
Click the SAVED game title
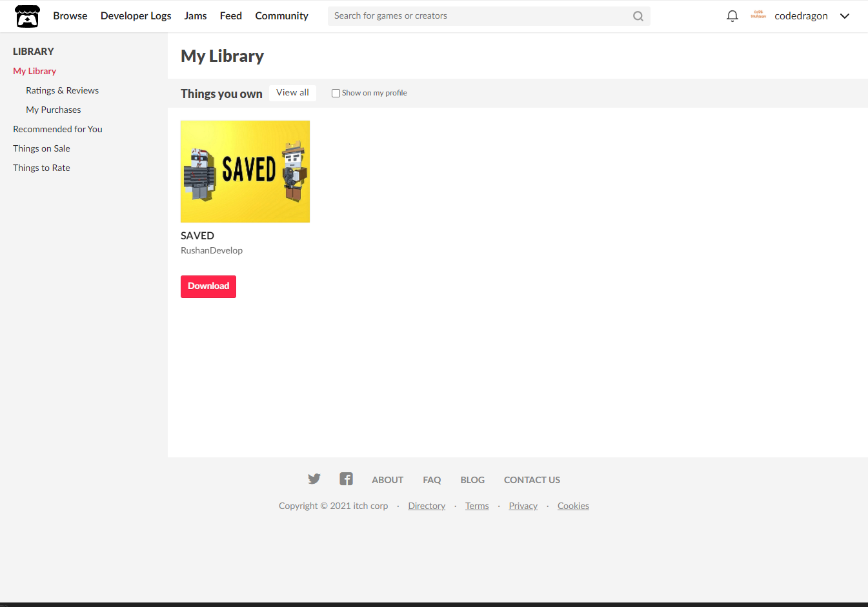pyautogui.click(x=197, y=235)
